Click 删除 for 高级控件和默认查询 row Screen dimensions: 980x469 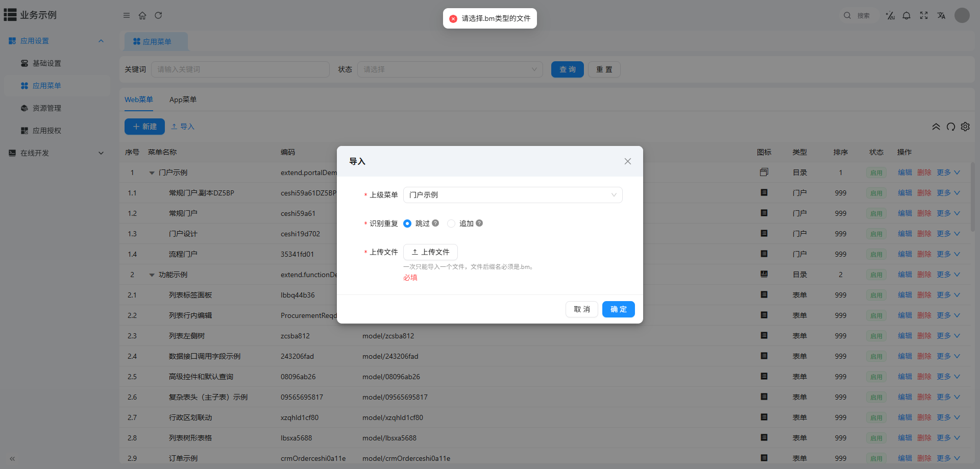coord(924,377)
